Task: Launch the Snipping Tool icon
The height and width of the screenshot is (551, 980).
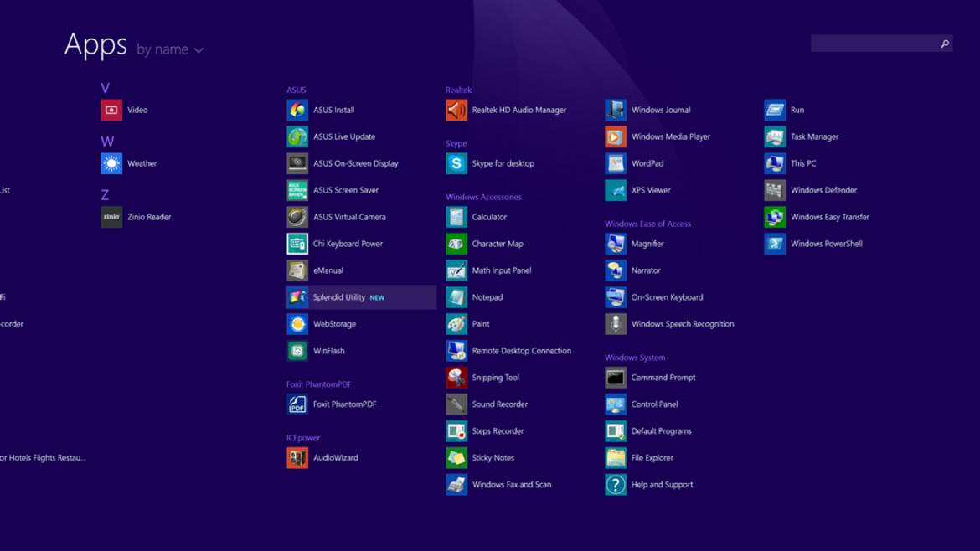Action: [456, 378]
